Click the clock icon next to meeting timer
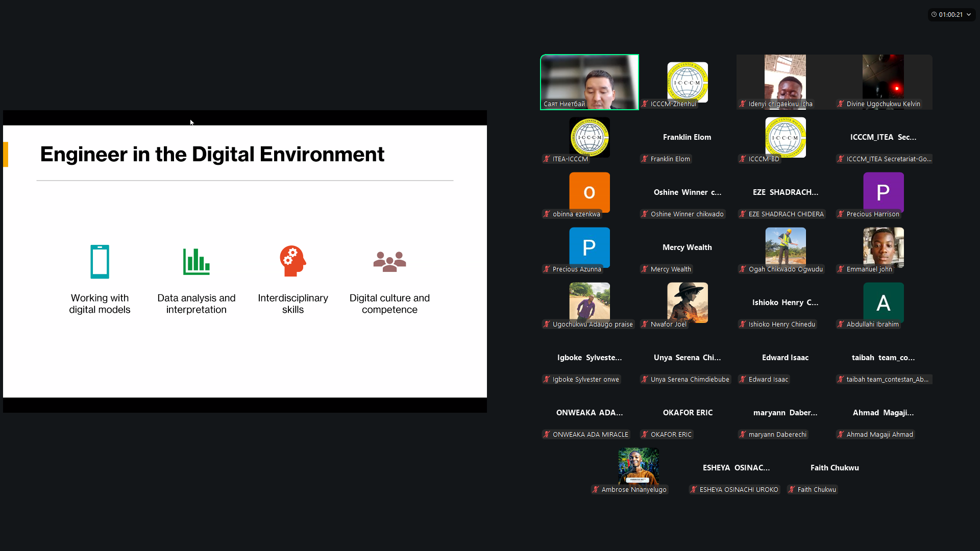The image size is (980, 551). [x=934, y=15]
